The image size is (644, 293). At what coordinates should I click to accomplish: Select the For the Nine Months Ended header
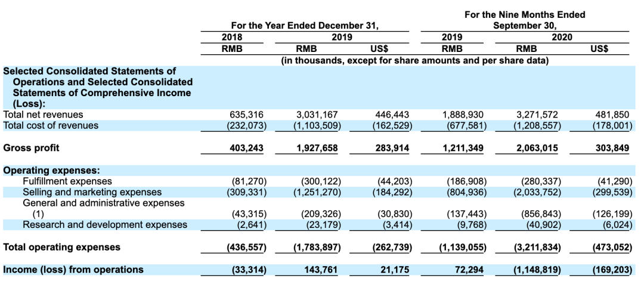pyautogui.click(x=525, y=14)
